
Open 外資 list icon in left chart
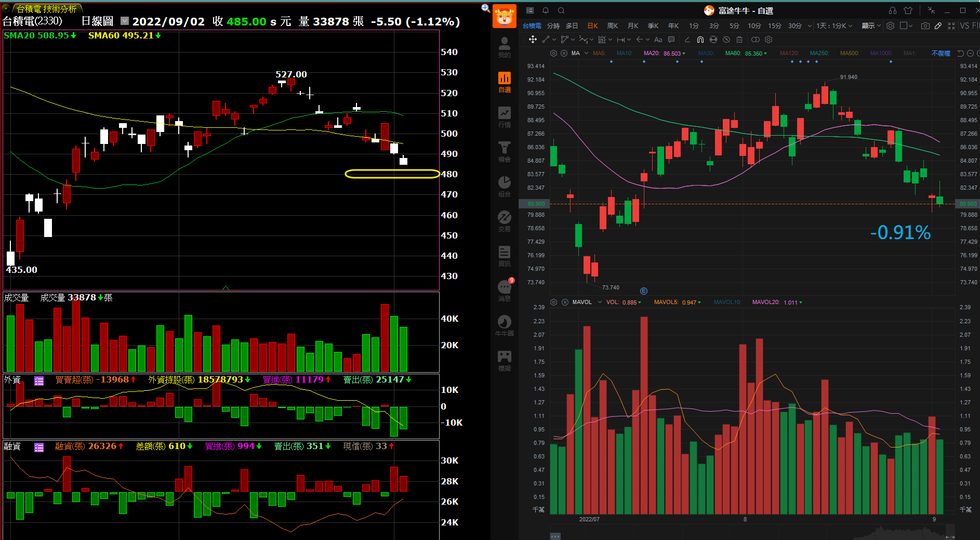click(x=39, y=380)
